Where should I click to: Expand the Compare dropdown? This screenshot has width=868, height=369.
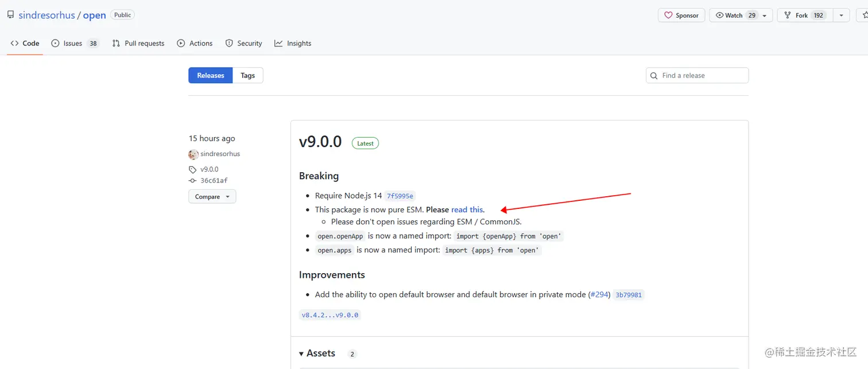click(x=212, y=196)
